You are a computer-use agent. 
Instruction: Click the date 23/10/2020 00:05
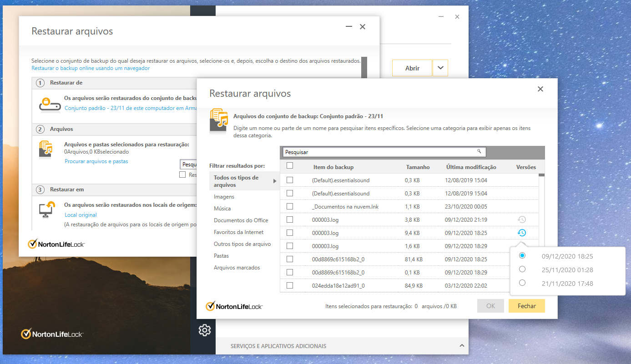click(x=466, y=207)
